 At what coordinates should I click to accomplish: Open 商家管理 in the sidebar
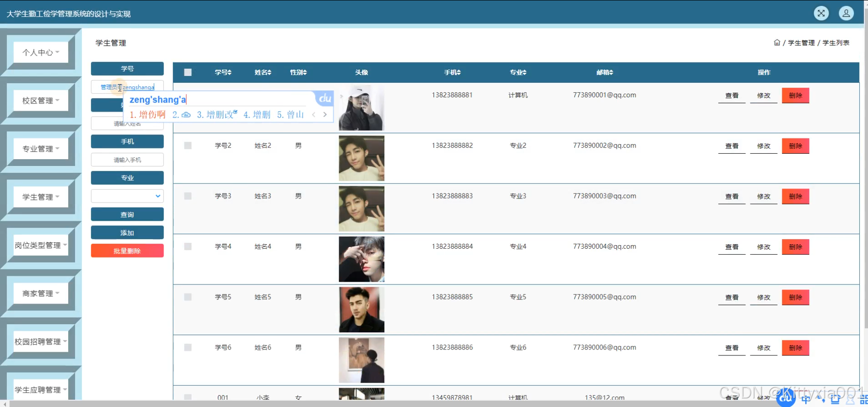click(x=41, y=293)
